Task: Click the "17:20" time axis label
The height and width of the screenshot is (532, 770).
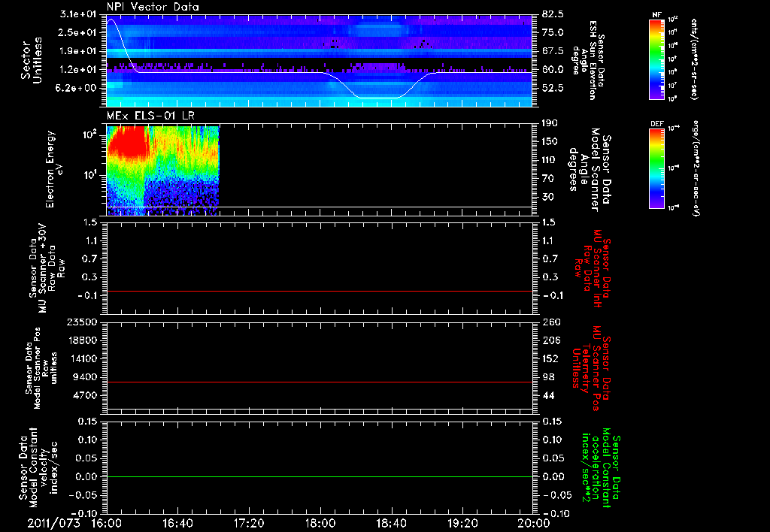Action: click(249, 523)
